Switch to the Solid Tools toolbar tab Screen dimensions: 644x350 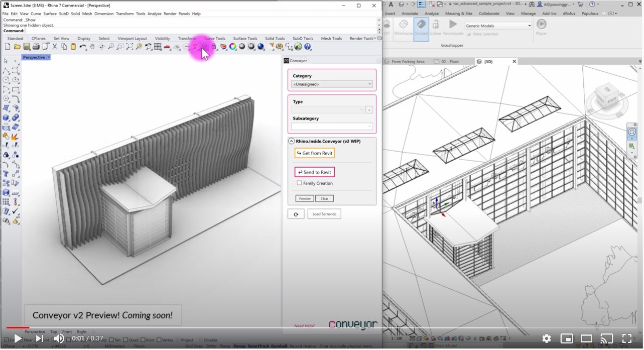click(x=275, y=39)
